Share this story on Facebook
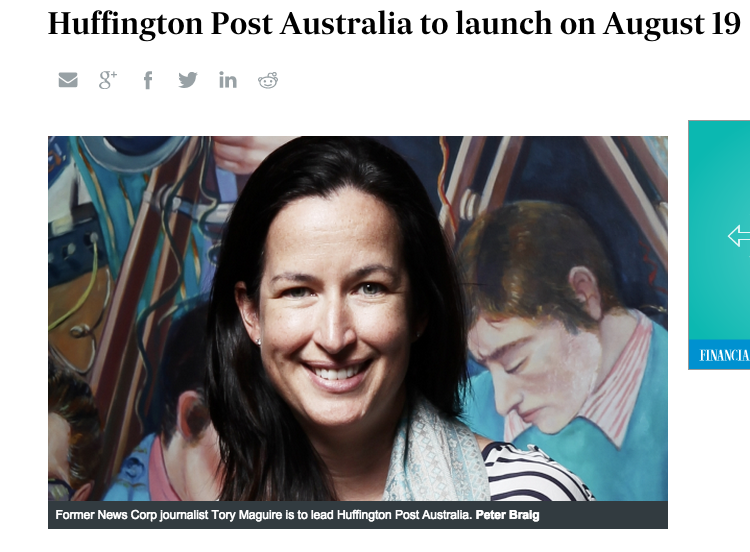 148,80
